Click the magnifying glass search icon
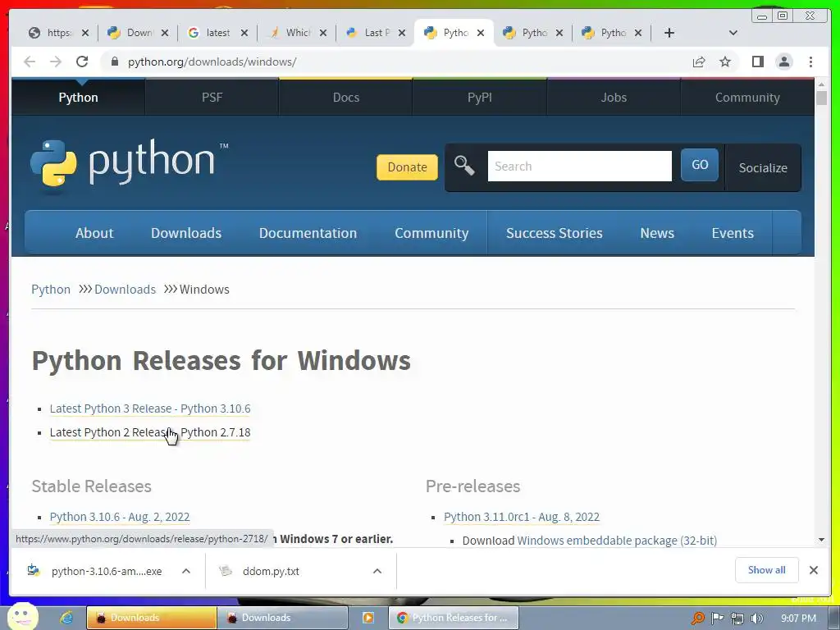This screenshot has height=630, width=840. click(x=464, y=166)
